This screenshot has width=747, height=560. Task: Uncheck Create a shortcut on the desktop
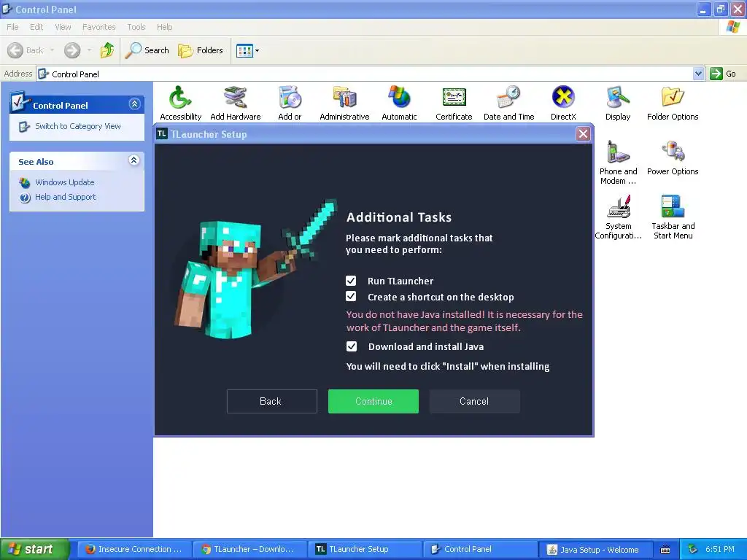click(351, 296)
